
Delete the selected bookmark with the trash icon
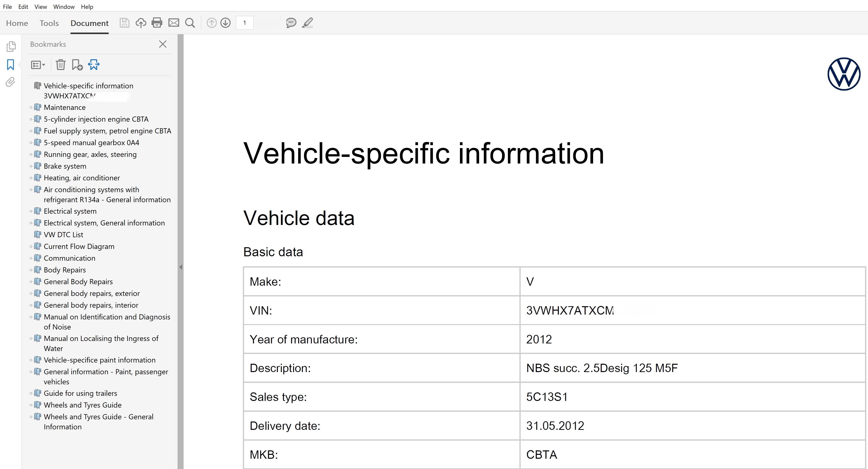click(61, 65)
